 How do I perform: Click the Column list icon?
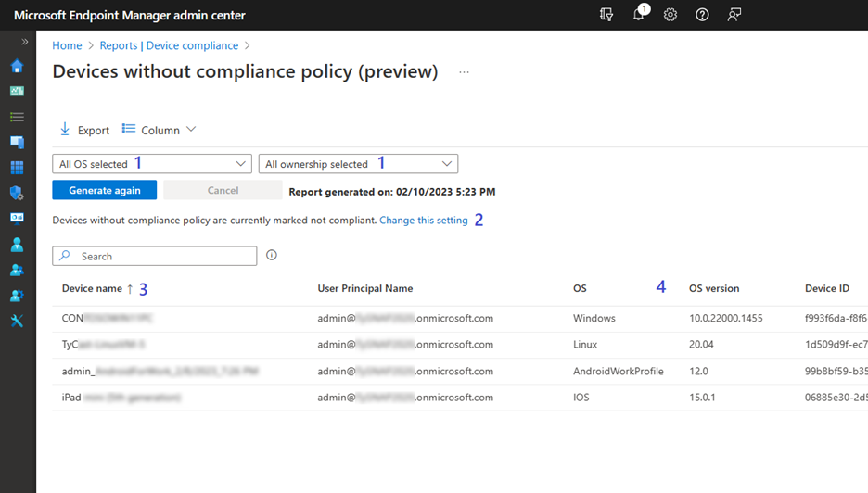[x=128, y=129]
